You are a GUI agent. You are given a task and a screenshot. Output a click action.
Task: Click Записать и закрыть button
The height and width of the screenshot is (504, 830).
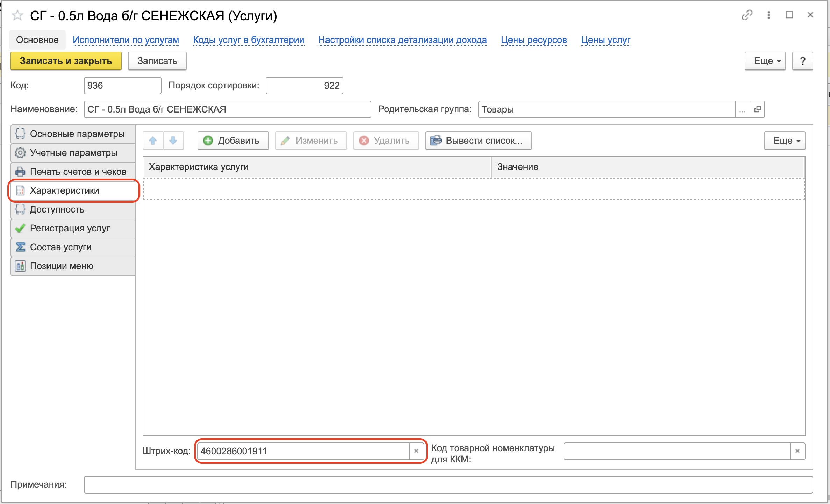[x=66, y=61]
